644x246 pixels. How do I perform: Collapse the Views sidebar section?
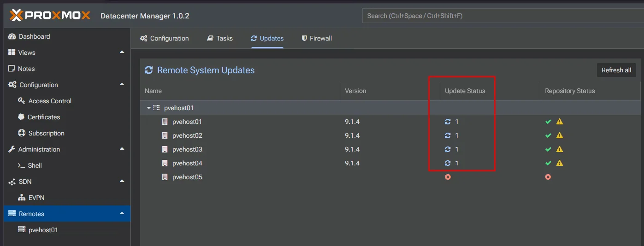point(122,53)
